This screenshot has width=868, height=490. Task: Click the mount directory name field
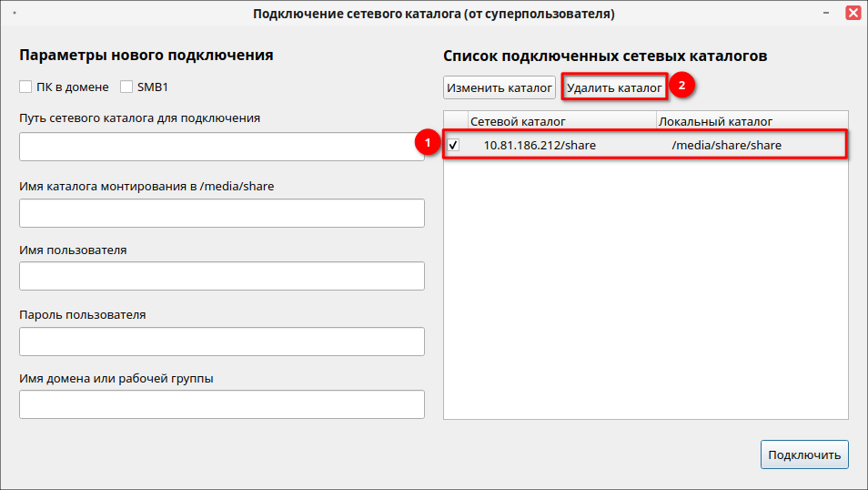point(221,213)
